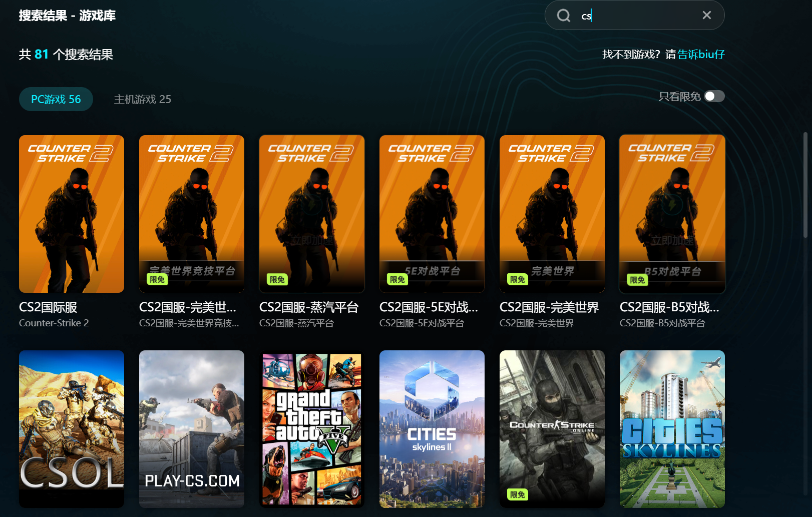The image size is (812, 517).
Task: Click the CS2国际服 title text
Action: [x=48, y=307]
